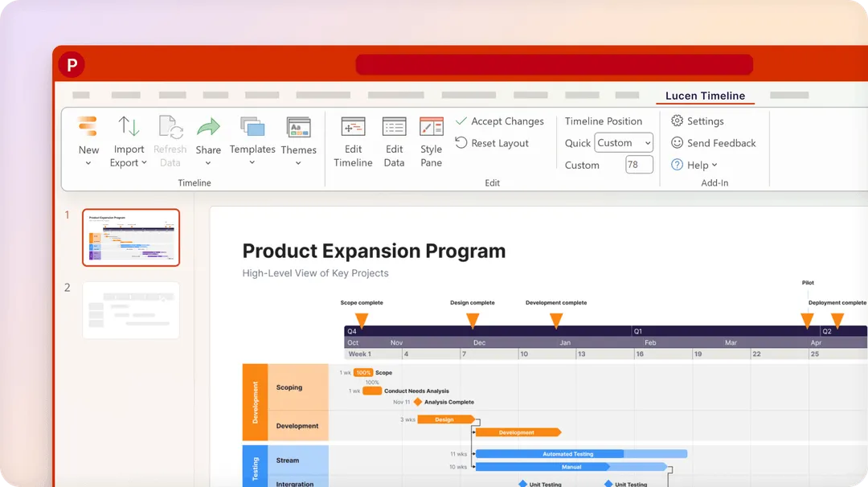Click the Help question mark icon
Viewport: 868px width, 487px height.
(677, 165)
